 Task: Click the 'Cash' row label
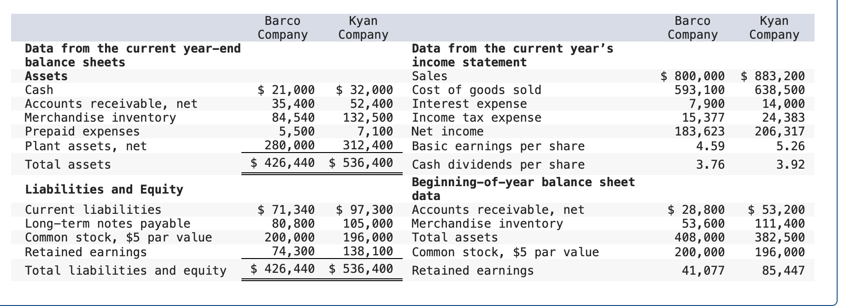[39, 90]
